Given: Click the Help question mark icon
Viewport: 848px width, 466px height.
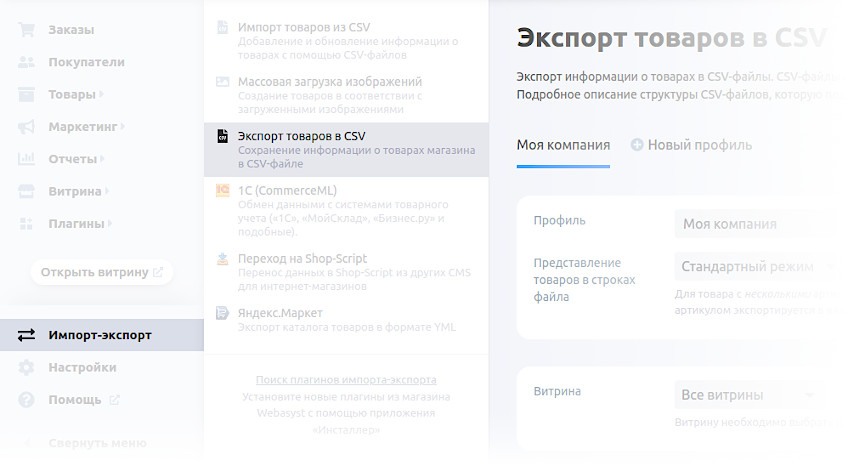Looking at the screenshot, I should (27, 400).
